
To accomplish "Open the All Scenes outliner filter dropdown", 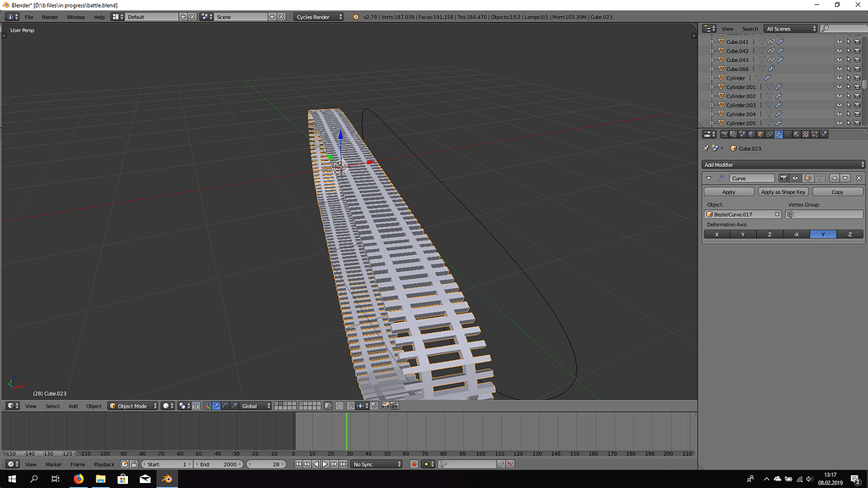I will tap(790, 29).
